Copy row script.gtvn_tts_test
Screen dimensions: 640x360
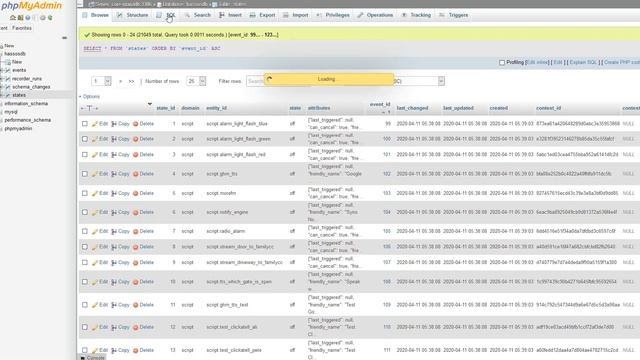tap(120, 305)
